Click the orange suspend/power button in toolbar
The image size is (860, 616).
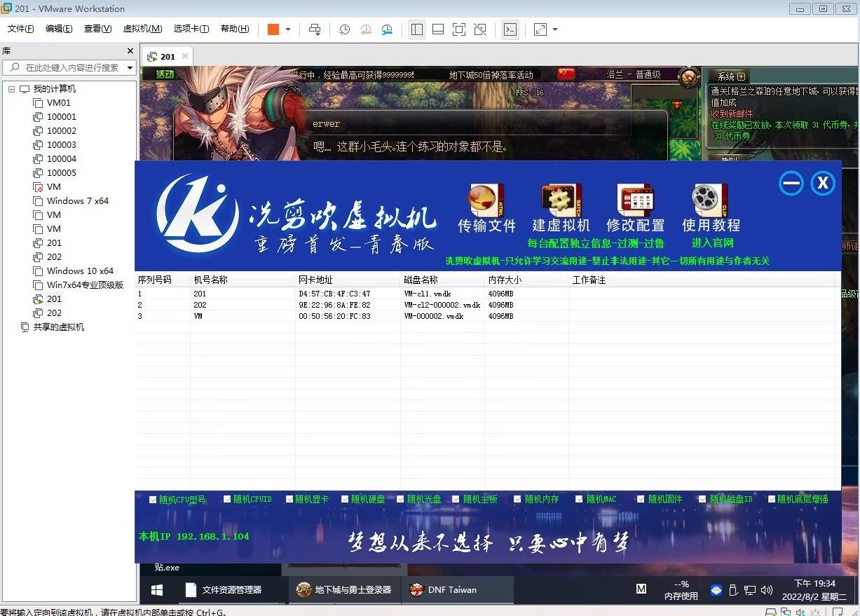(x=273, y=29)
